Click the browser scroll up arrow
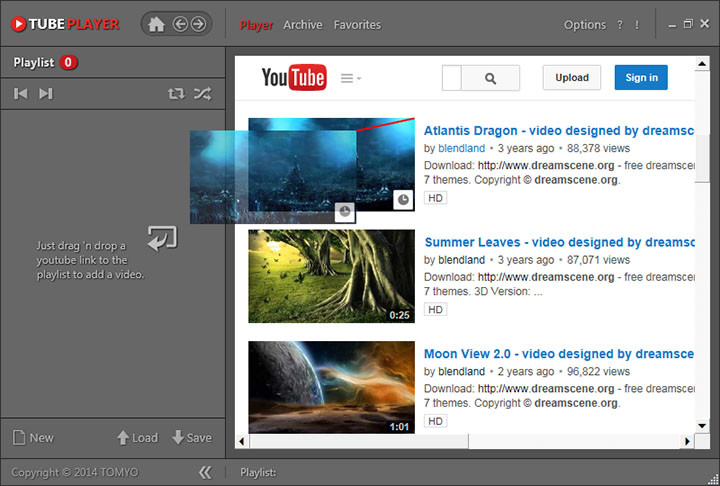 [702, 63]
